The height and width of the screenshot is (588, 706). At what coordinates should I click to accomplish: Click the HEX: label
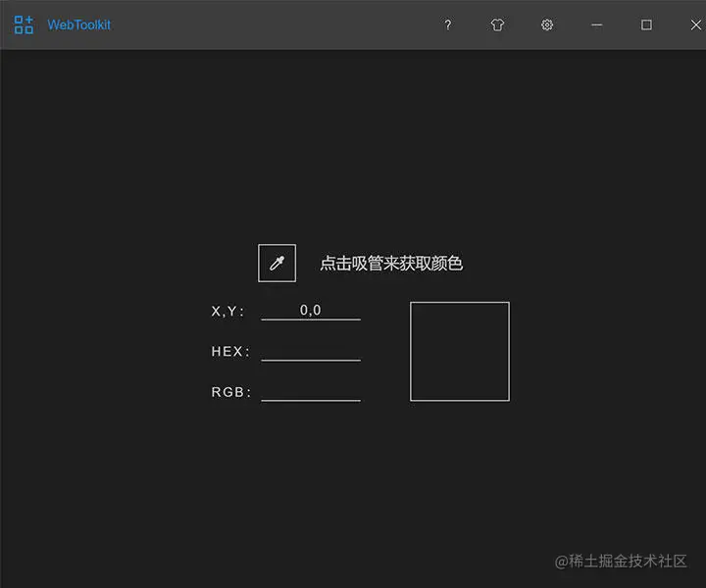[x=230, y=352]
